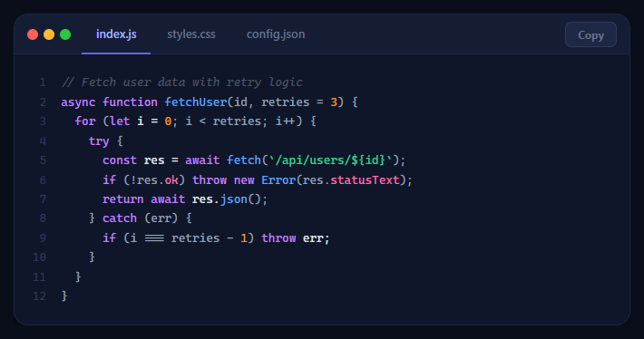This screenshot has width=644, height=339.
Task: Click 'ok' property on line 6
Action: 171,179
